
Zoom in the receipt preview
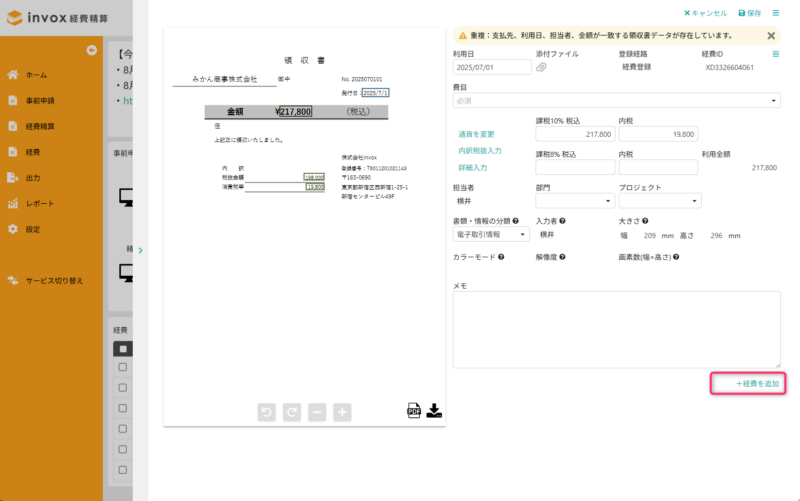point(342,412)
